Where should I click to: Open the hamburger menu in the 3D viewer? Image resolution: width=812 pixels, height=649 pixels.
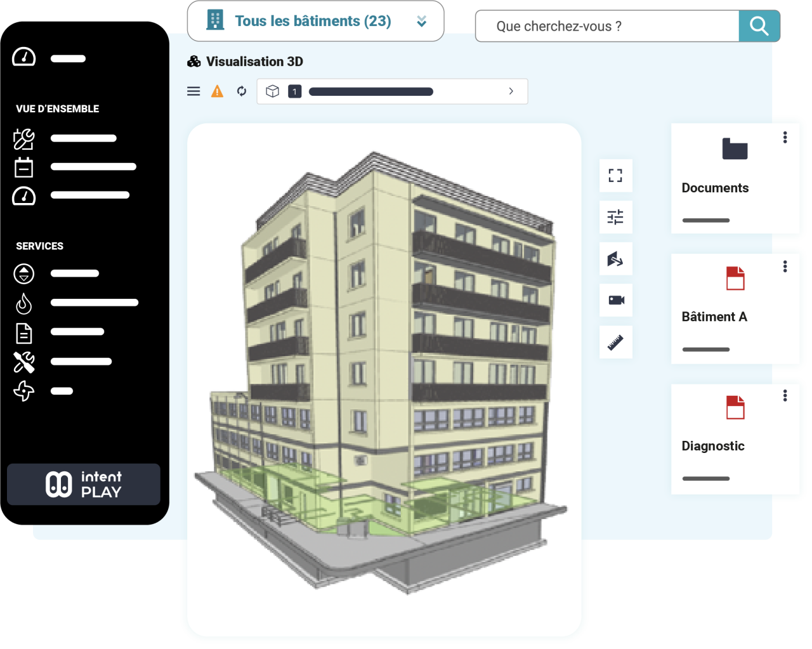(x=193, y=91)
